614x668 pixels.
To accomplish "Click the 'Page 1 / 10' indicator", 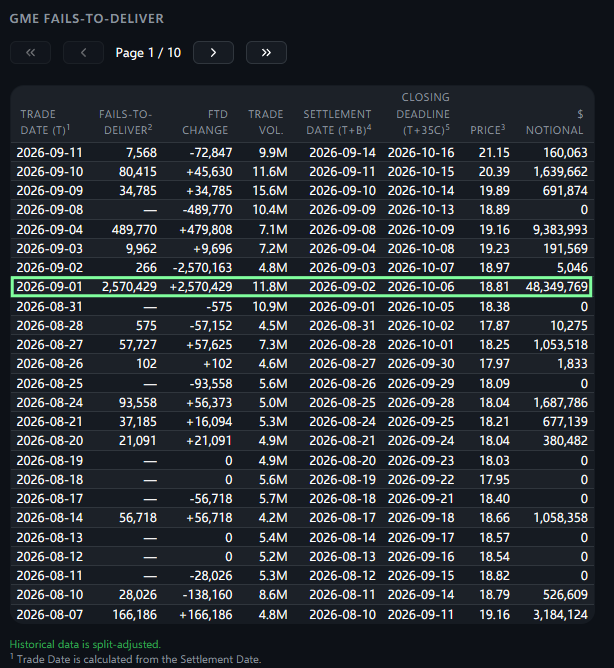I will click(x=148, y=53).
